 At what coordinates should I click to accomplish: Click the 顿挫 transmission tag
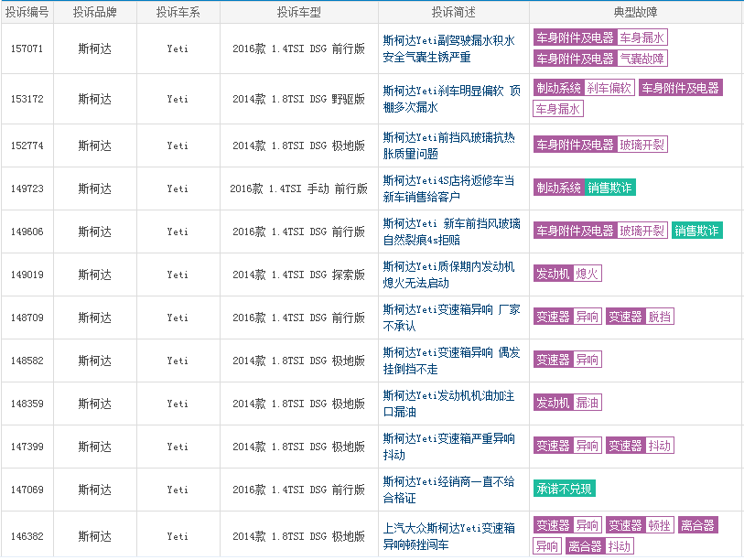(660, 525)
